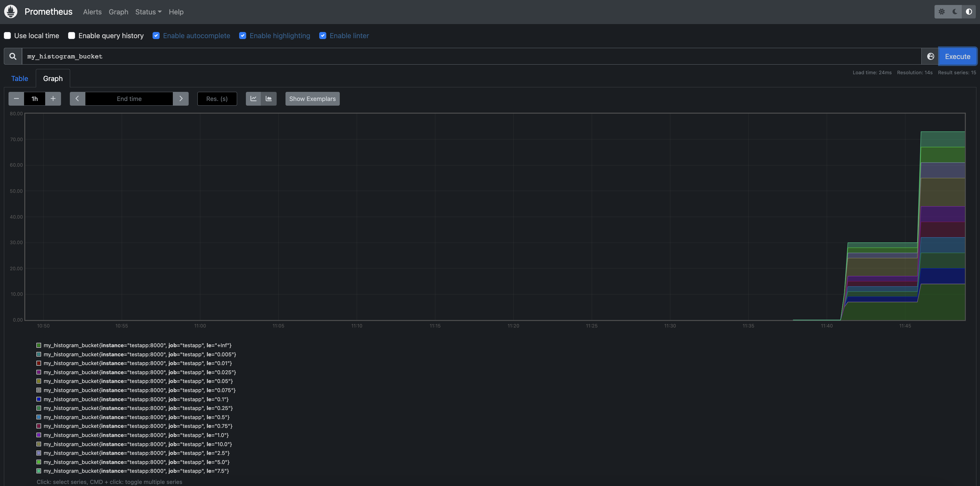The height and width of the screenshot is (486, 980).
Task: Open the metrics explorer globe icon
Action: point(930,56)
